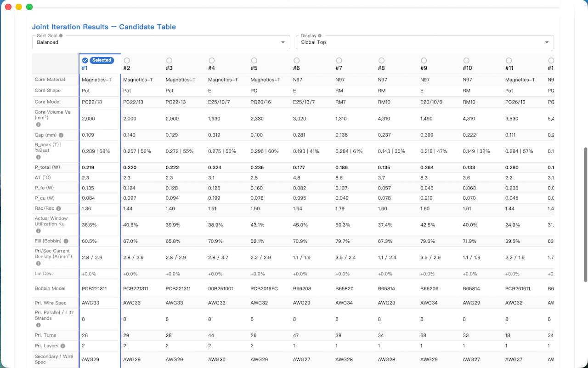Click PC26/16 core model cell
This screenshot has width=588, height=368.
pos(515,102)
